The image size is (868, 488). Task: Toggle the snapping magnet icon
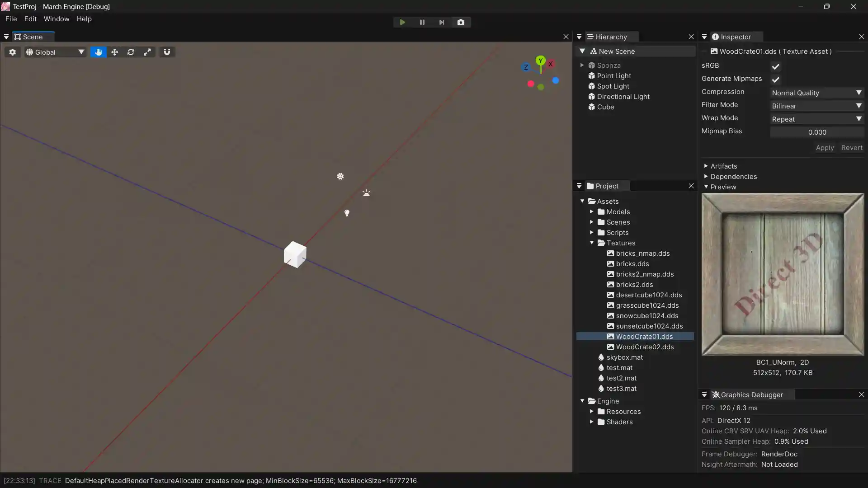(167, 52)
